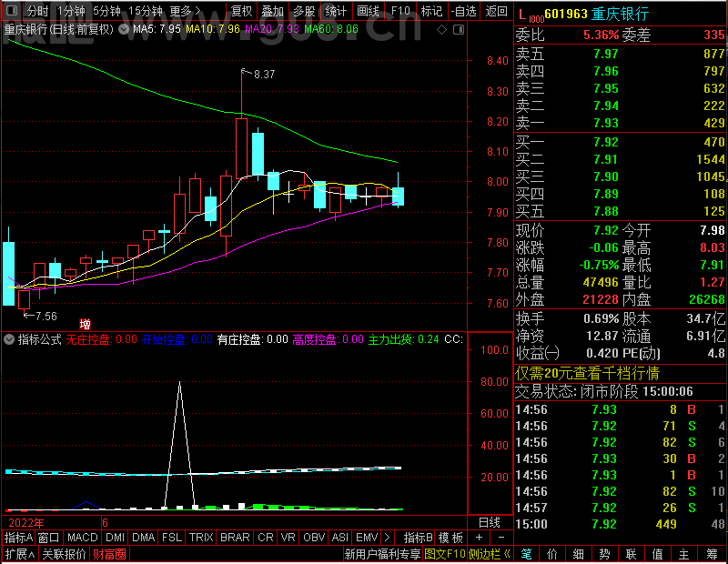The image size is (728, 564).
Task: Select the 1分钟 period
Action: click(x=71, y=11)
